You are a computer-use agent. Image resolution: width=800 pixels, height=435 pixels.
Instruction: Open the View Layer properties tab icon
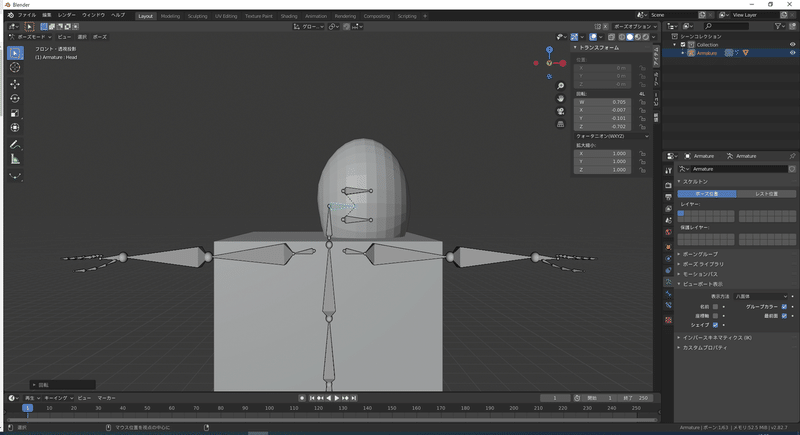tap(668, 209)
